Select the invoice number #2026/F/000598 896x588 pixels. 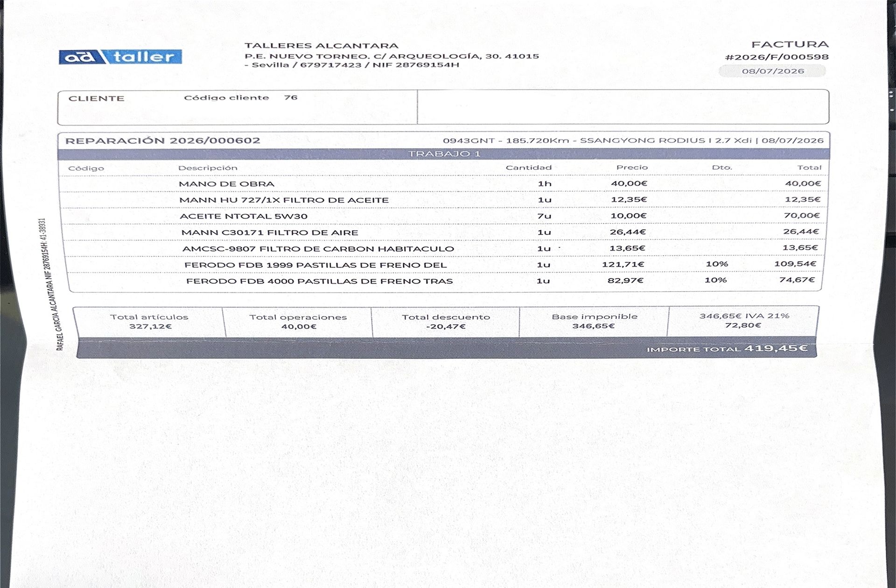point(777,57)
